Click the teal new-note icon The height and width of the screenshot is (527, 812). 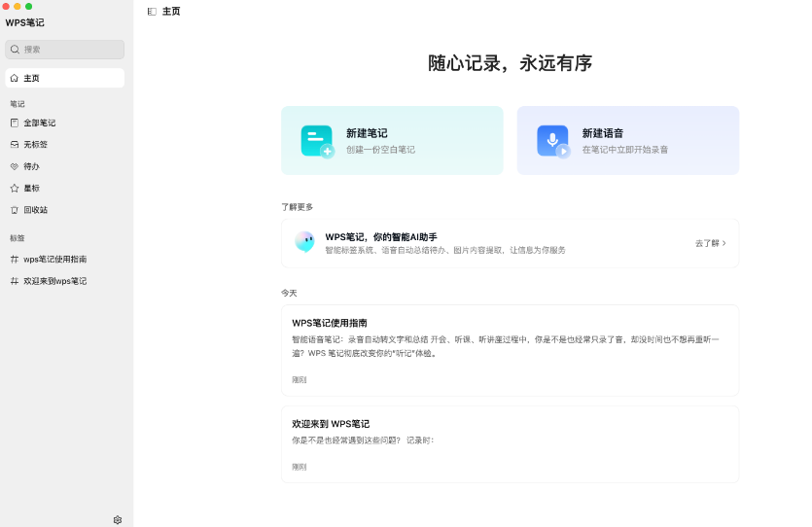tap(317, 141)
